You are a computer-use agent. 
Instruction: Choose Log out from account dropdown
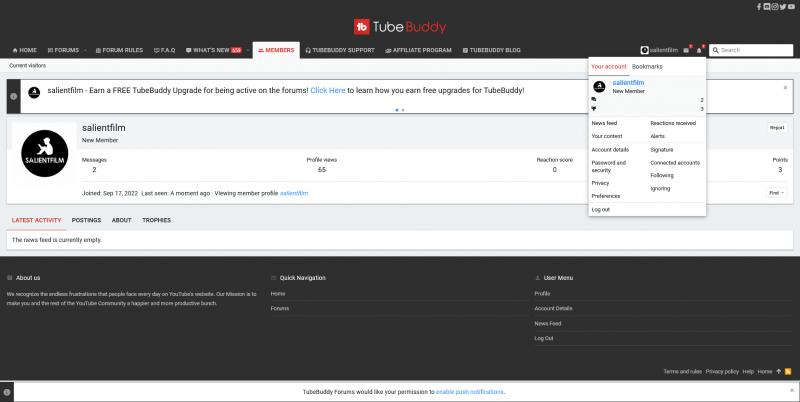[600, 209]
